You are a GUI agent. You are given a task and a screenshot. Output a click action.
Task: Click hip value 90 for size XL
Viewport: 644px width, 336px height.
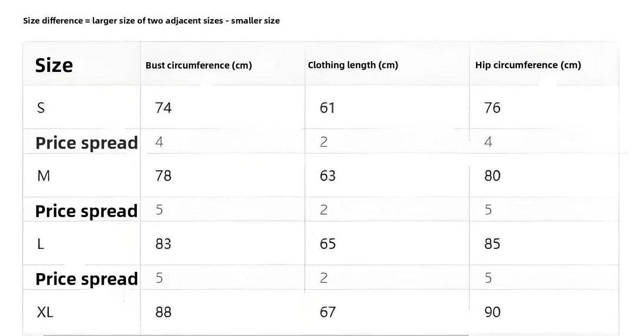[x=492, y=312]
